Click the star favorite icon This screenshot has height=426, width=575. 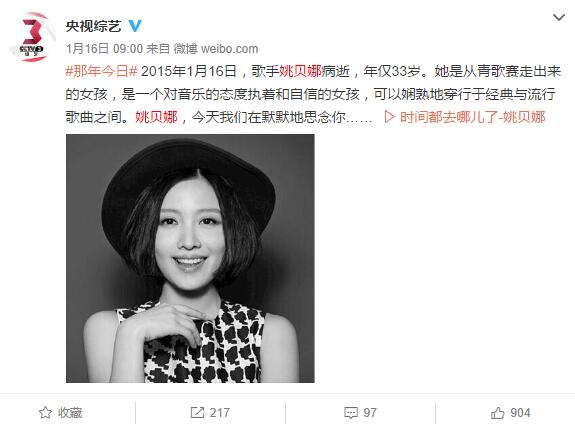(x=45, y=412)
